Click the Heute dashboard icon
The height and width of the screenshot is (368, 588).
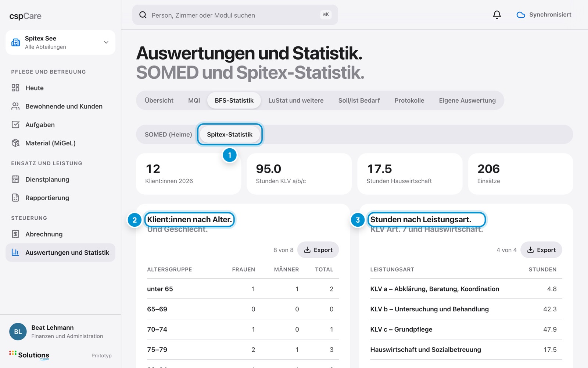(x=15, y=88)
